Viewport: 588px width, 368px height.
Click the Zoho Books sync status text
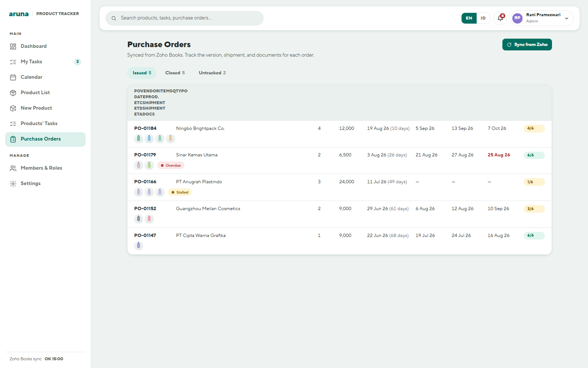click(36, 359)
